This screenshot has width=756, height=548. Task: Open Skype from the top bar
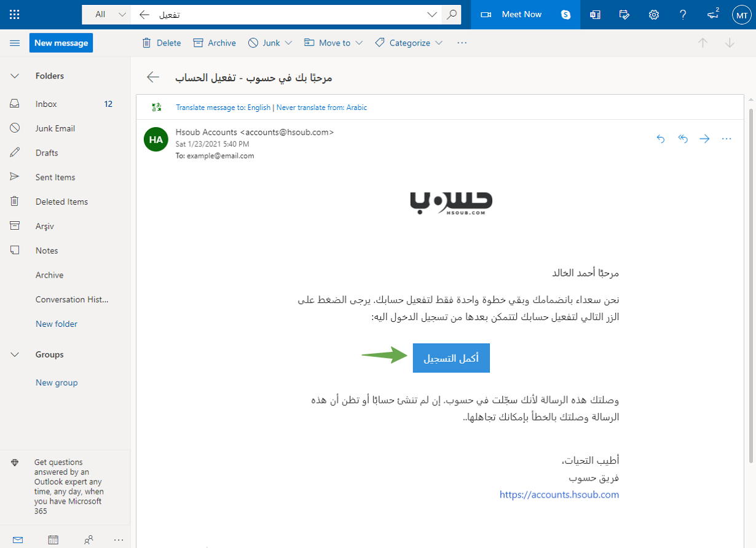(566, 14)
